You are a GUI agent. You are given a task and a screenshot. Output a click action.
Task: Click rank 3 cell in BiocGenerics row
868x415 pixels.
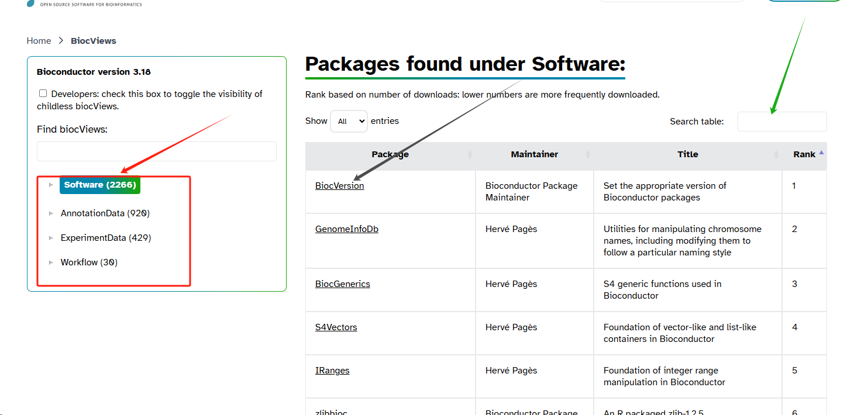(805, 290)
